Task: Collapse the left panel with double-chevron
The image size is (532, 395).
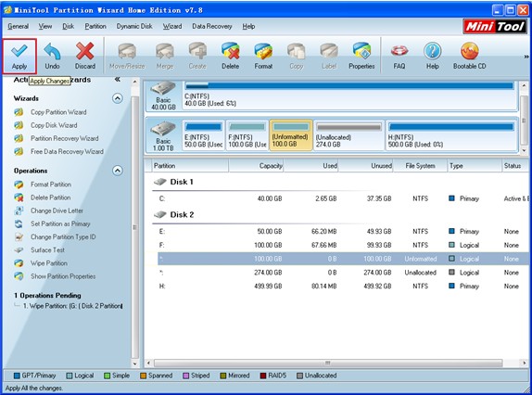Action: [118, 80]
